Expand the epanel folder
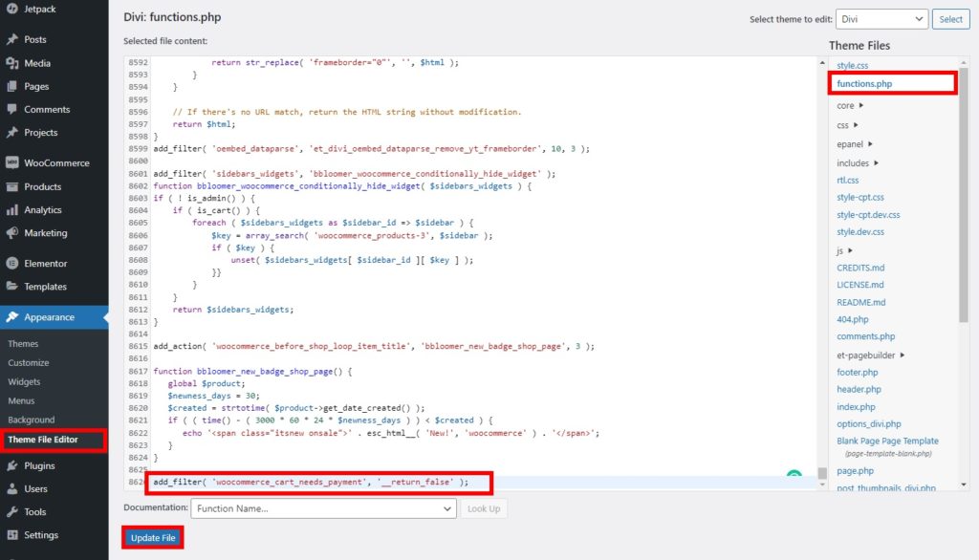This screenshot has width=979, height=560. point(854,144)
